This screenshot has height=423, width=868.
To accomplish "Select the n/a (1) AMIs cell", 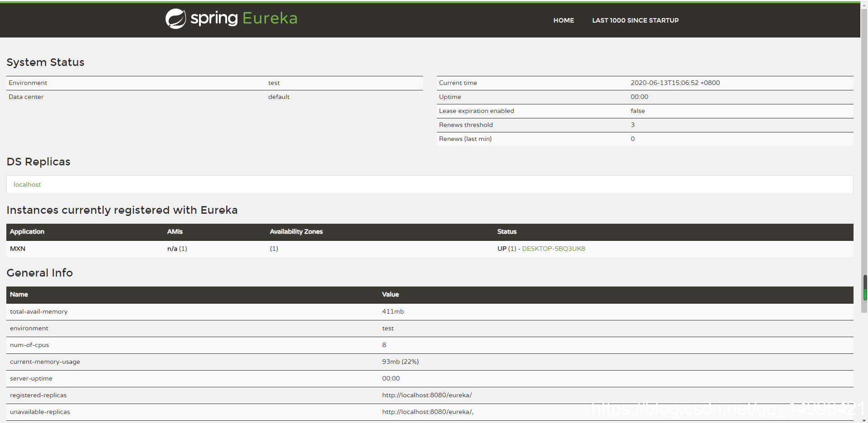I will tap(177, 249).
